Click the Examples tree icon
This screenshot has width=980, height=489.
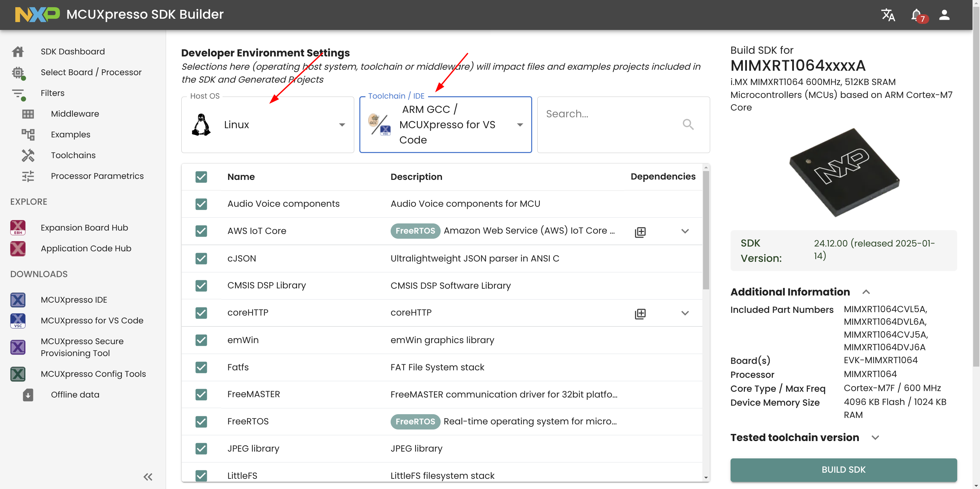click(x=28, y=135)
